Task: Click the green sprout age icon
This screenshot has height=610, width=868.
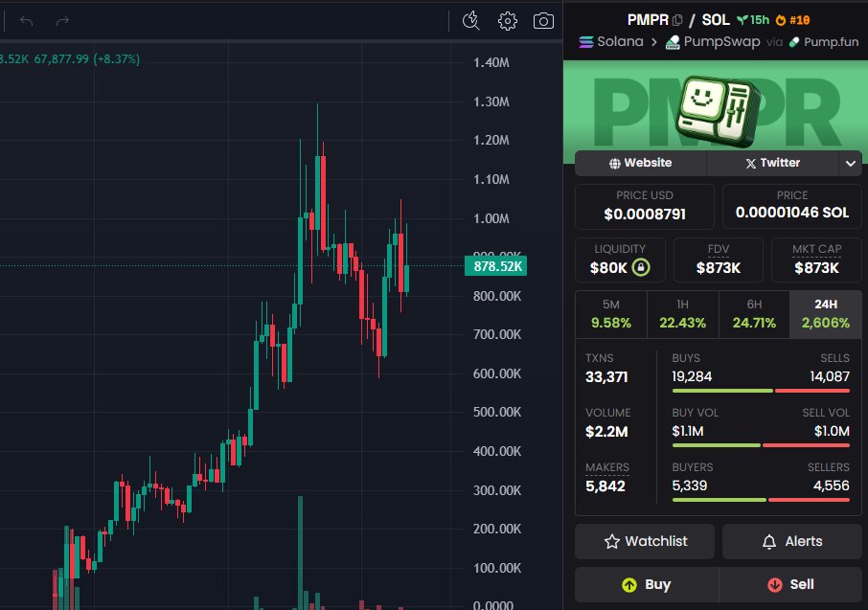Action: 742,20
